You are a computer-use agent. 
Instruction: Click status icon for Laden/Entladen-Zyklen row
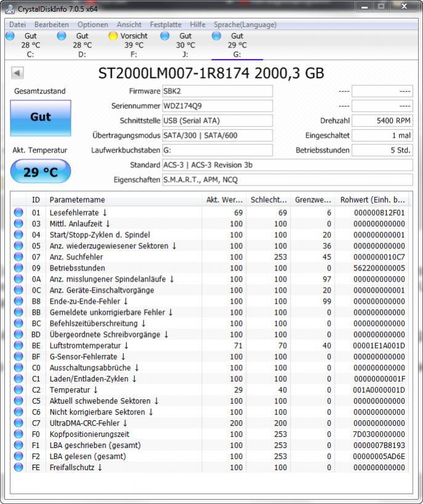click(18, 378)
